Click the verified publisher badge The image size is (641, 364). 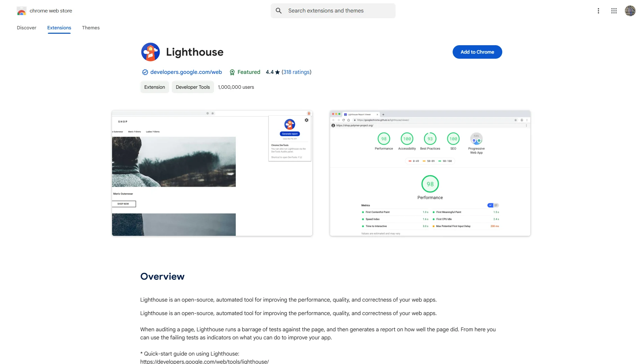[145, 72]
